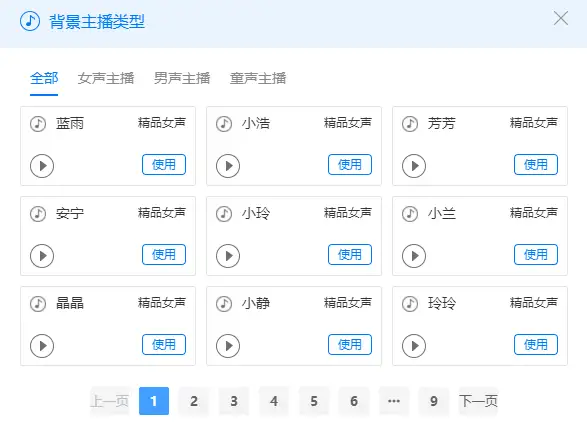Click the 背景主播类型 dialog title
The width and height of the screenshot is (587, 429).
(97, 21)
